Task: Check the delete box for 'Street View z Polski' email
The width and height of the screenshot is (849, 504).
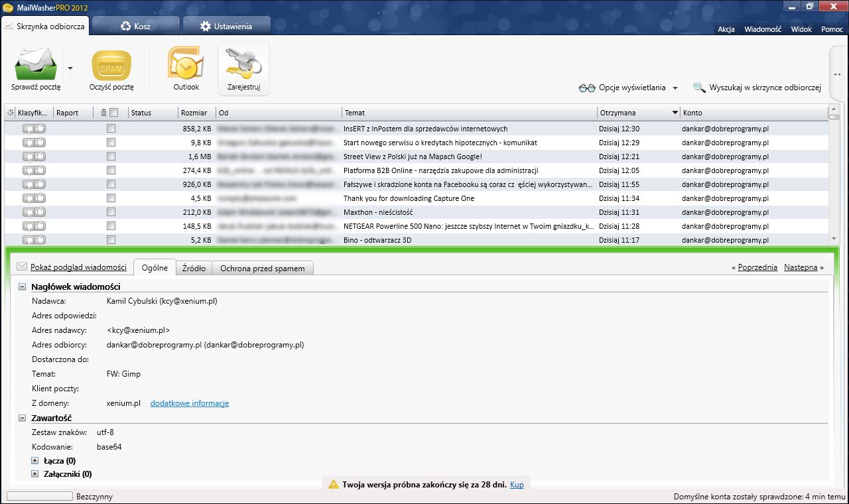Action: (x=111, y=157)
